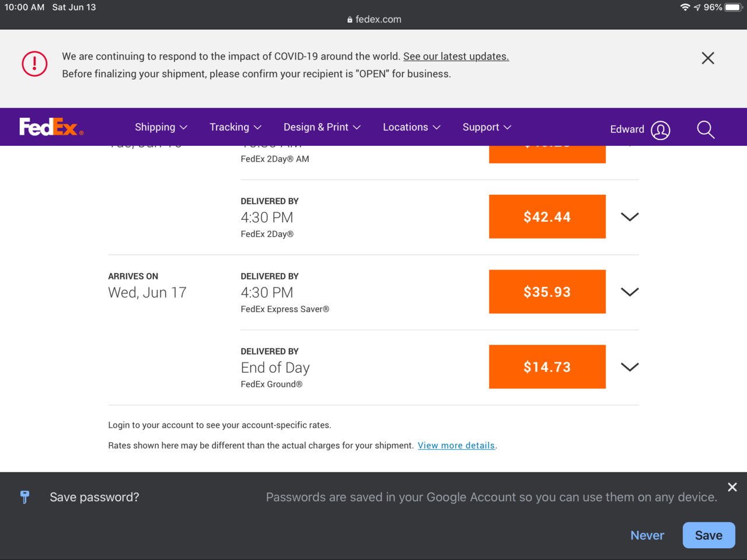Dismiss the COVID-19 notice banner

[x=708, y=58]
